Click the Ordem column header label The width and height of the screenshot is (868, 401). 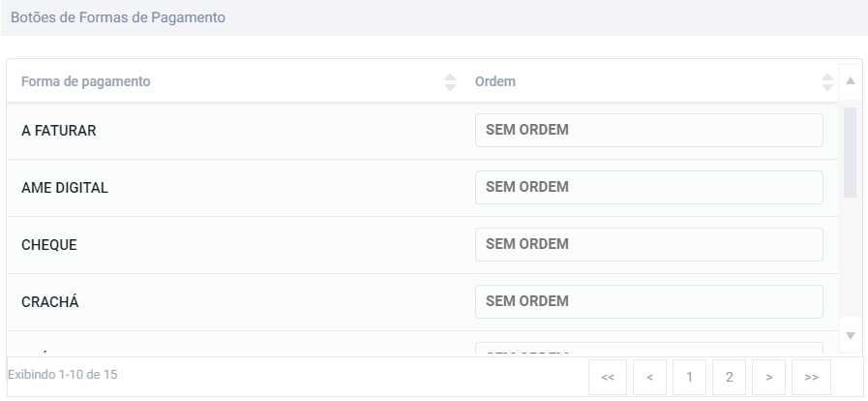495,82
